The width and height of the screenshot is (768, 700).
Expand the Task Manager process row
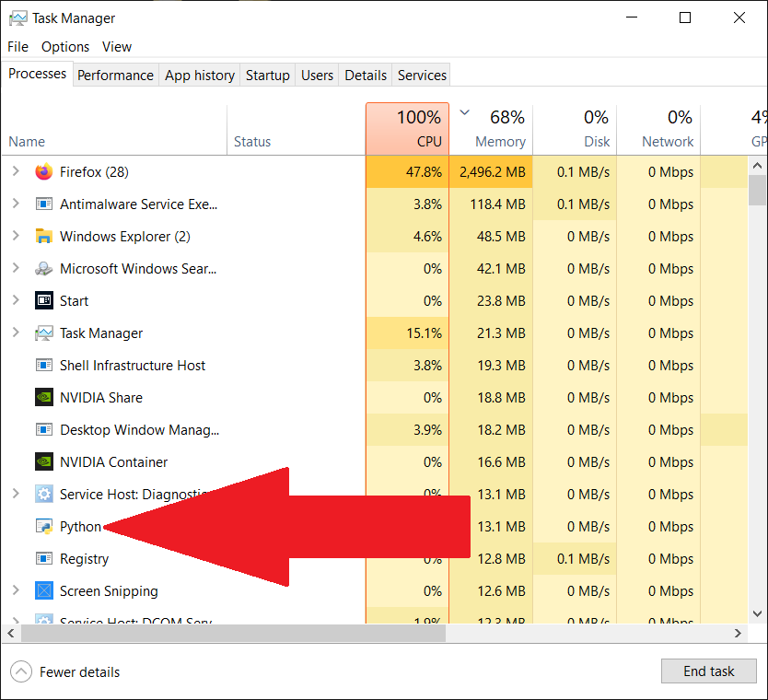tap(16, 332)
